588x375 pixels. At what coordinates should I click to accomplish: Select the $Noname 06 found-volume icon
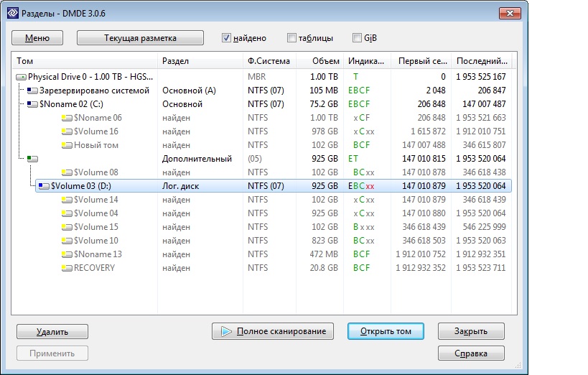pos(67,118)
